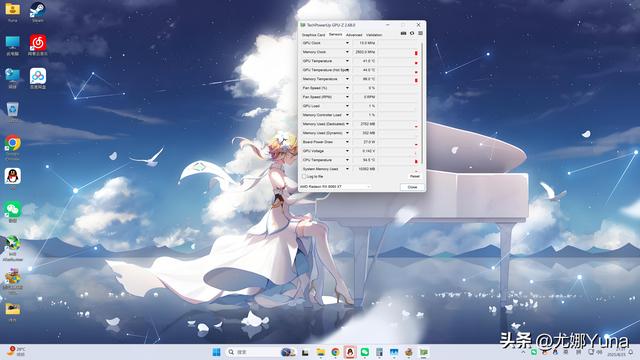Open File Explorer from the taskbar
Screen dimensions: 640x360
[x=320, y=352]
